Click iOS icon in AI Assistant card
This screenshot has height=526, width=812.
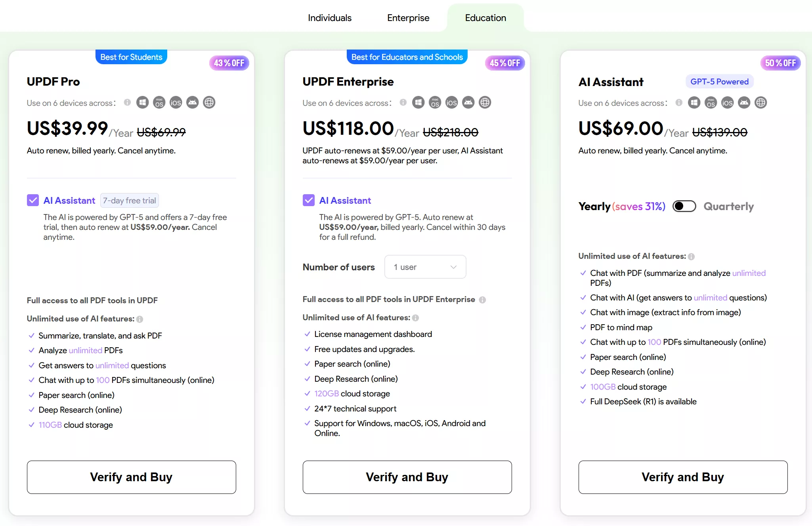pyautogui.click(x=727, y=103)
